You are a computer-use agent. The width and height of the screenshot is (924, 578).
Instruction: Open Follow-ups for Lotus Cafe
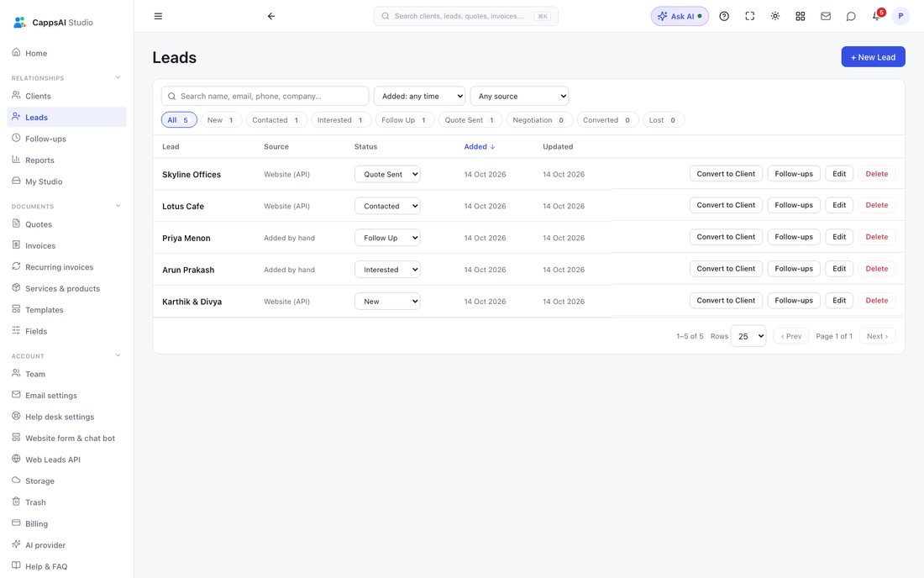point(794,205)
